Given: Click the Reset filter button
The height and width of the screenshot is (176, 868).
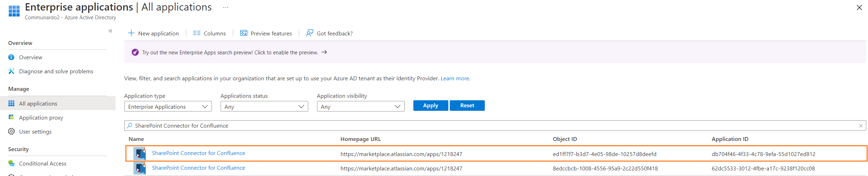Looking at the screenshot, I should point(467,106).
